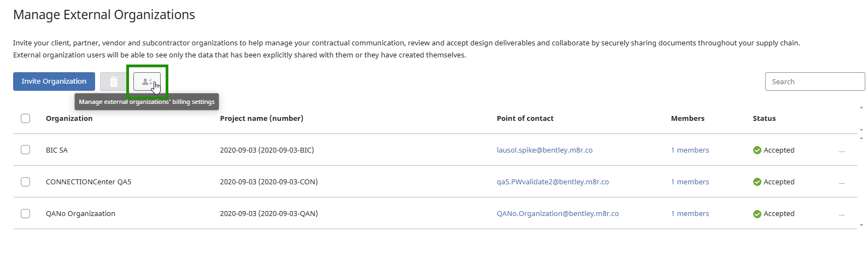The image size is (868, 274).
Task: Open more options for QANo Organizaation row
Action: [842, 214]
